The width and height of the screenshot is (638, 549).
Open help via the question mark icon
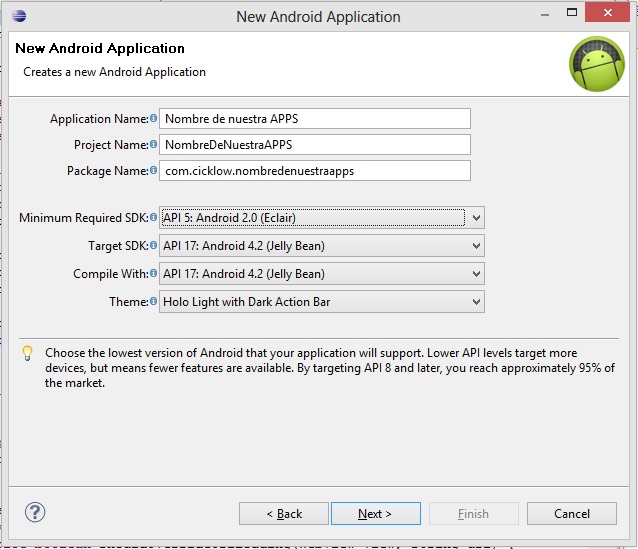[35, 512]
